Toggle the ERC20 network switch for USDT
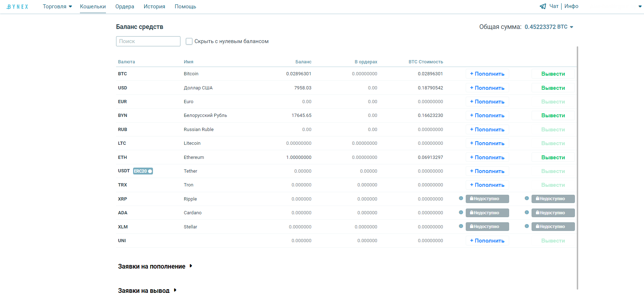 pyautogui.click(x=143, y=171)
